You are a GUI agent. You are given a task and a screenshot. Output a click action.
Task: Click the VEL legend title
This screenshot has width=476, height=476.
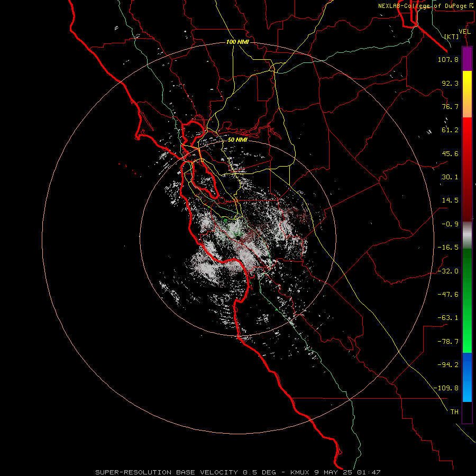point(464,32)
